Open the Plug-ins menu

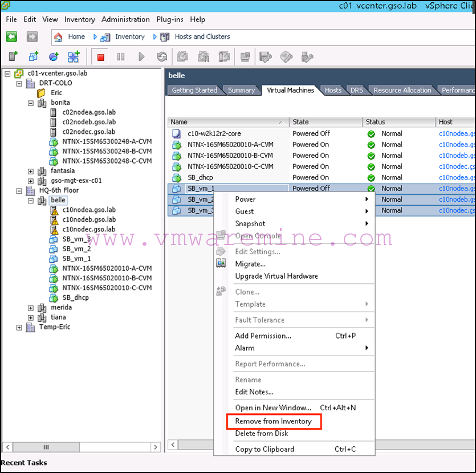170,19
